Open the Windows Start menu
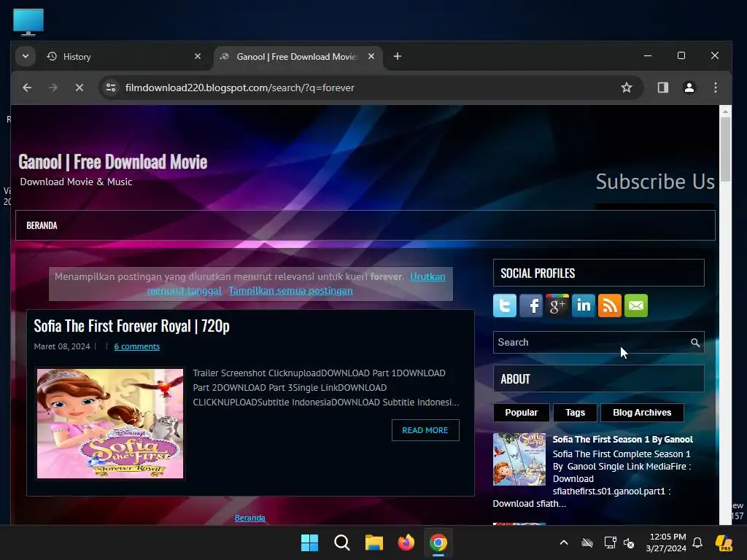 click(309, 542)
